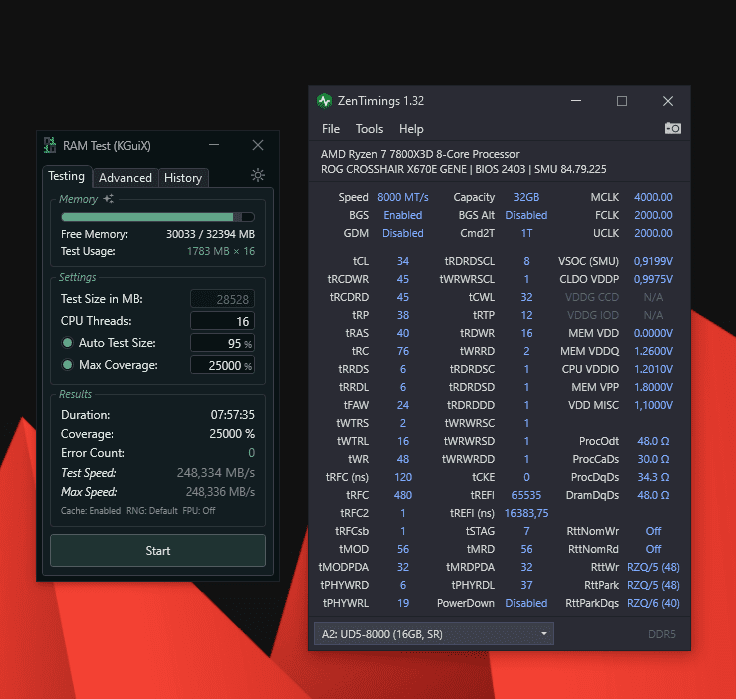Click the Test Size in MB field
The image size is (736, 699).
point(222,299)
